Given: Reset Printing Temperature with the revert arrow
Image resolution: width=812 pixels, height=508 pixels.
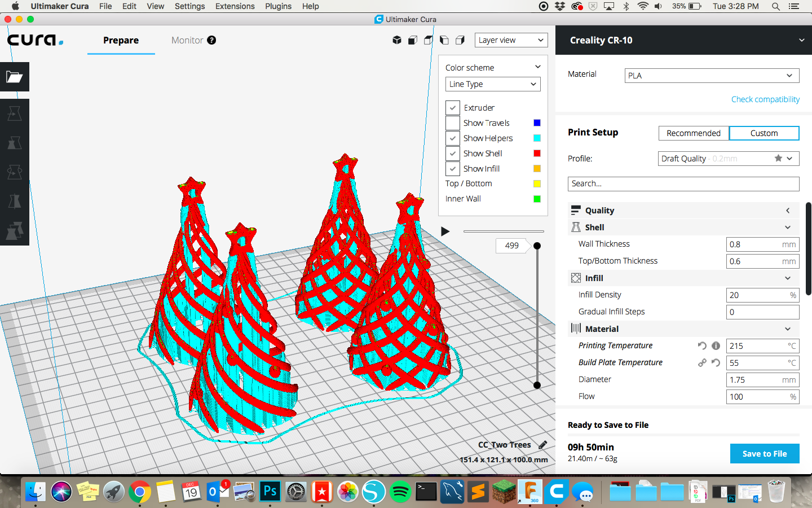Looking at the screenshot, I should (x=702, y=345).
